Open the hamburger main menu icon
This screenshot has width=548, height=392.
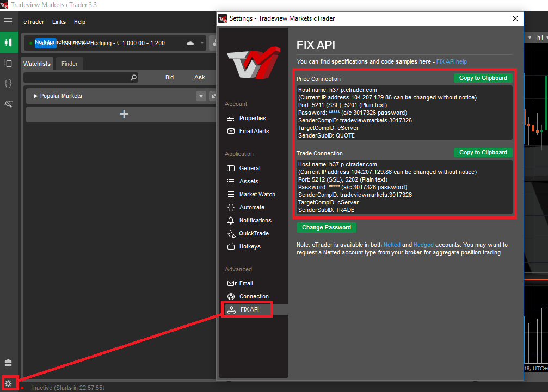coord(8,22)
